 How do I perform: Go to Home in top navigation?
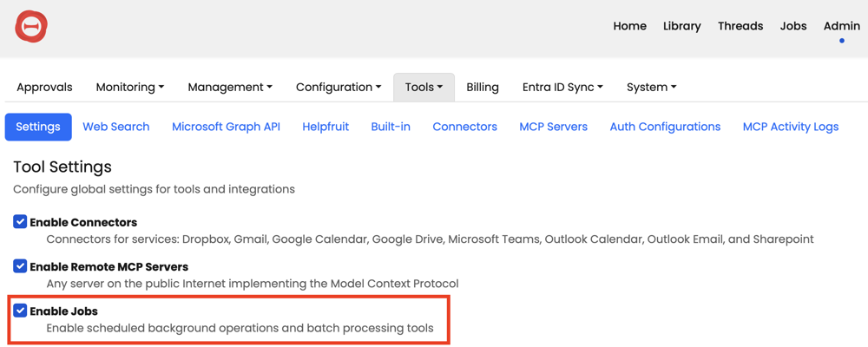(629, 26)
